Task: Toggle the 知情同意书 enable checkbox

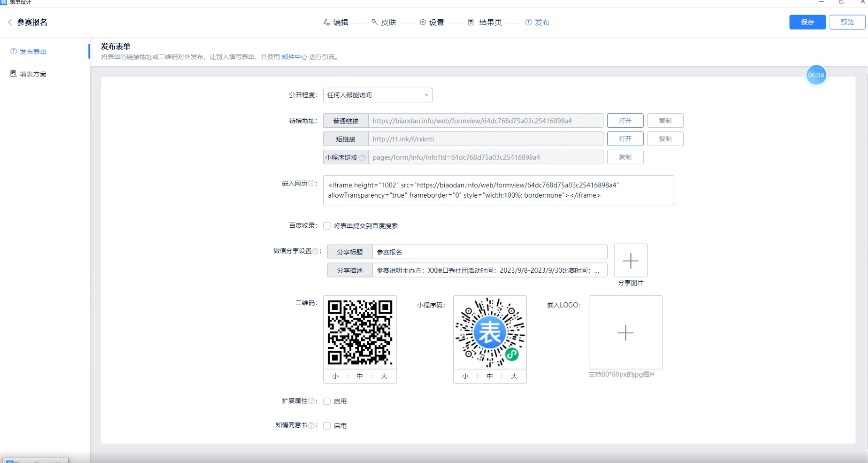Action: [327, 426]
